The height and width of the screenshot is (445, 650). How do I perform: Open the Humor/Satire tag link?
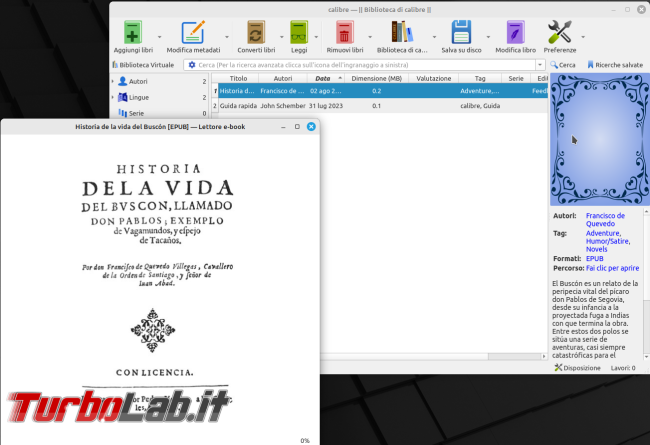click(x=608, y=241)
